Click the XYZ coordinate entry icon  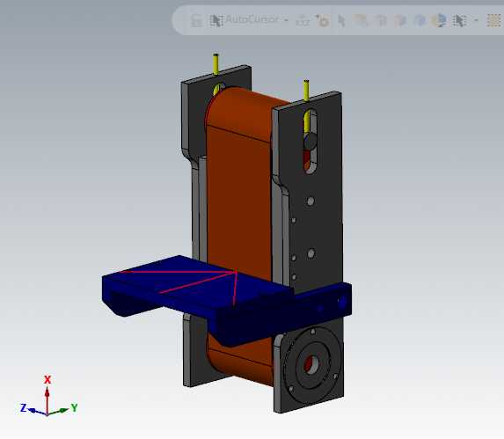click(x=303, y=20)
